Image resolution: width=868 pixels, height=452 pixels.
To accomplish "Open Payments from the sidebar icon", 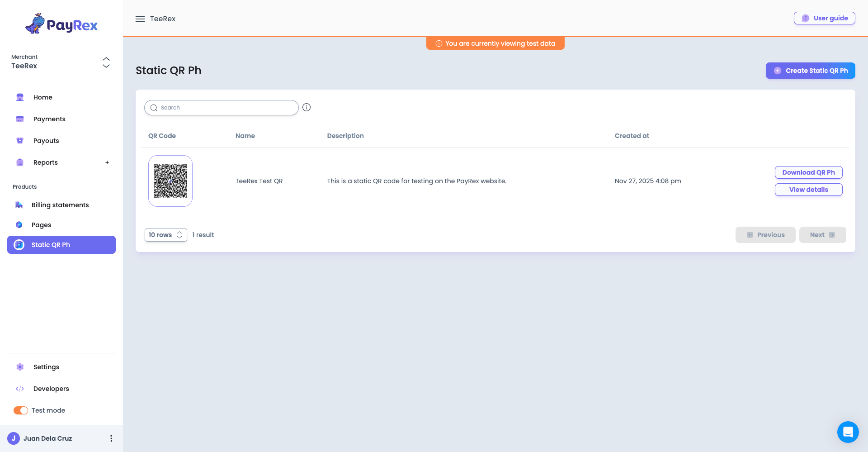I will [19, 119].
